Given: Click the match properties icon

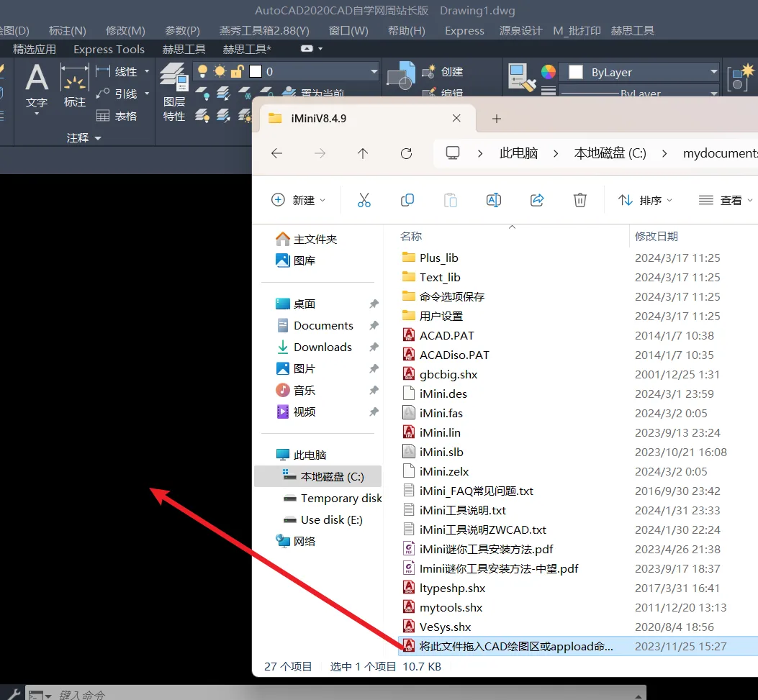Looking at the screenshot, I should click(x=521, y=76).
